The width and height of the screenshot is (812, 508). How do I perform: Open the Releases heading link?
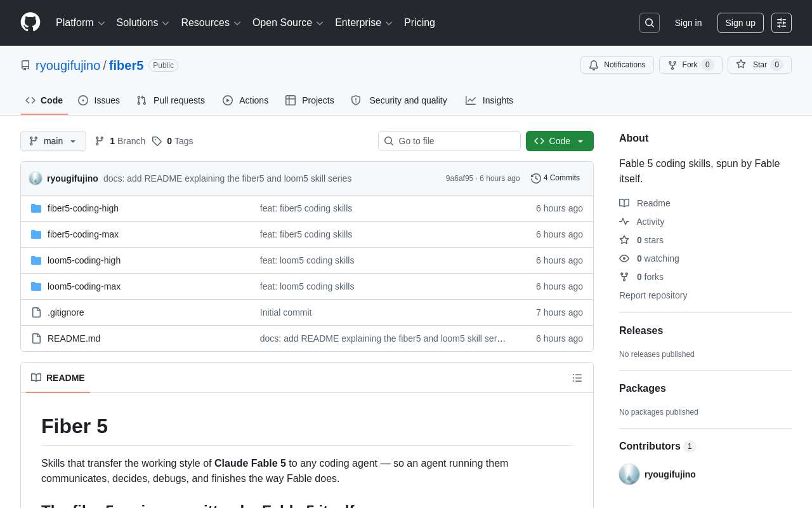[x=641, y=331]
